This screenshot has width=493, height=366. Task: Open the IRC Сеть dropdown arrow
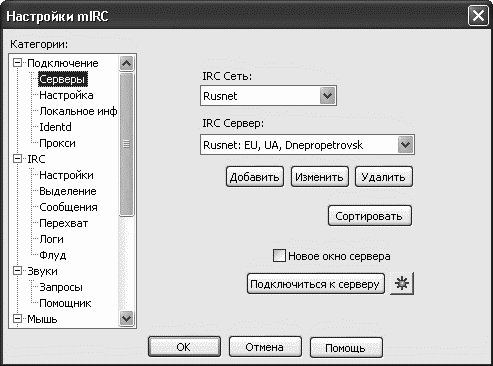tap(328, 96)
